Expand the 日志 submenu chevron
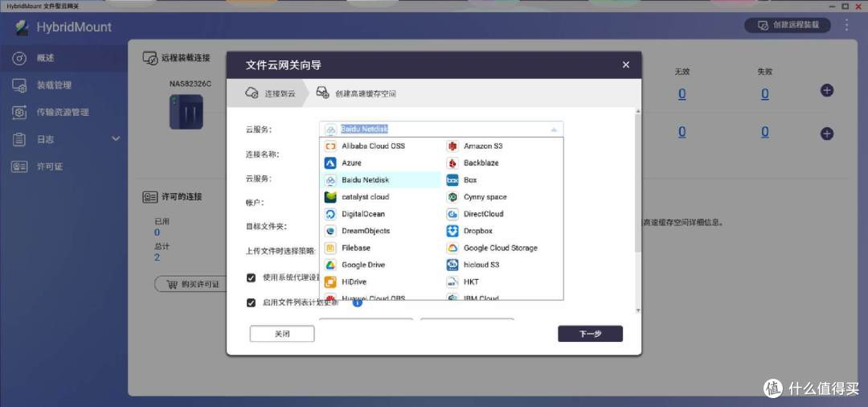 pyautogui.click(x=116, y=139)
